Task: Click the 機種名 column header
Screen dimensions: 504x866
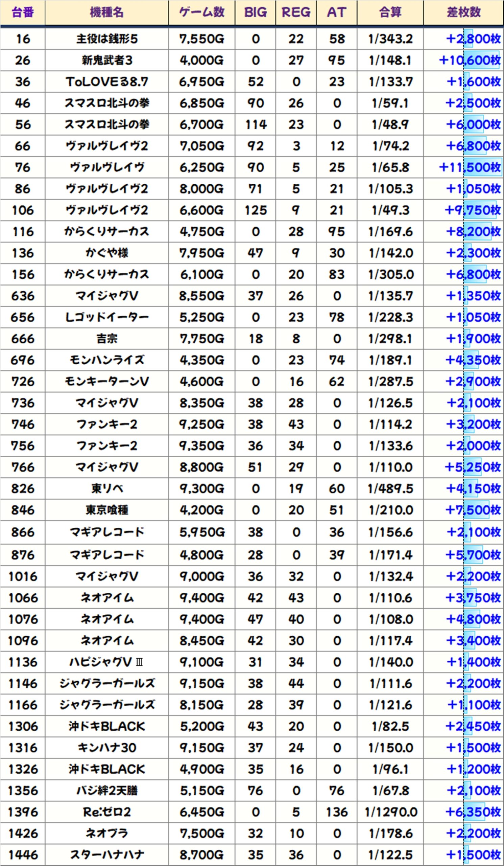Action: click(x=106, y=13)
